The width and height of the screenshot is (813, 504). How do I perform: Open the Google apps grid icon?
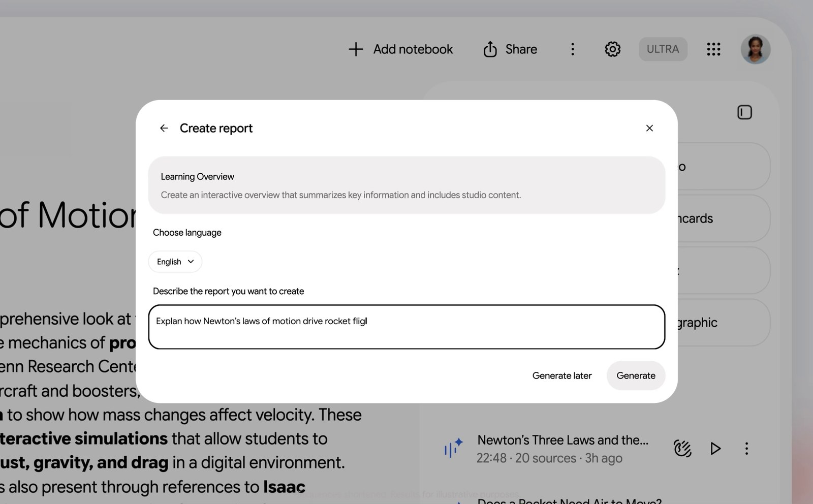tap(713, 49)
